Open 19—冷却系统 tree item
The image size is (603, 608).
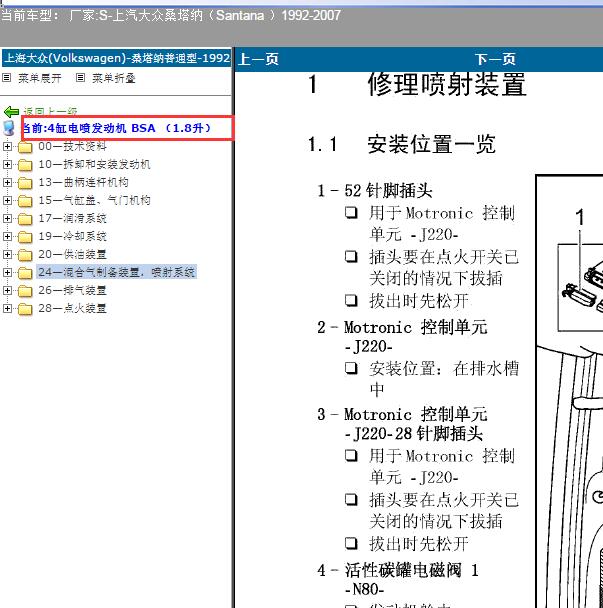point(72,236)
